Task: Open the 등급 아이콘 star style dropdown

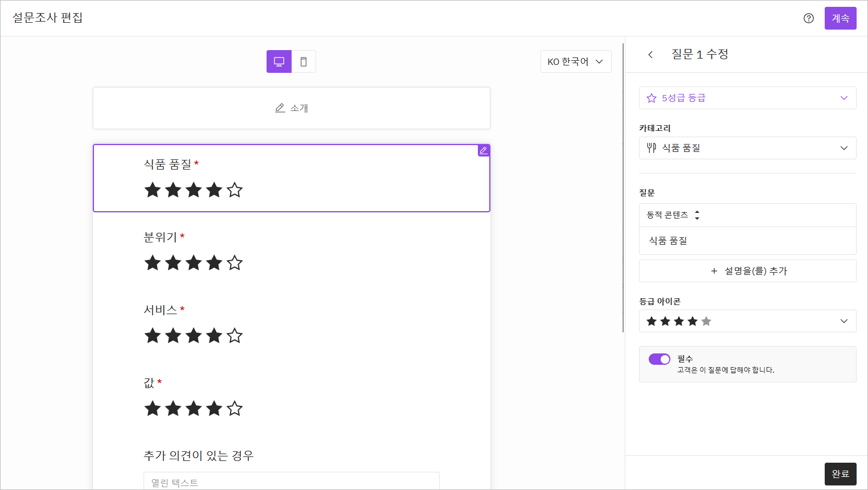Action: click(748, 321)
